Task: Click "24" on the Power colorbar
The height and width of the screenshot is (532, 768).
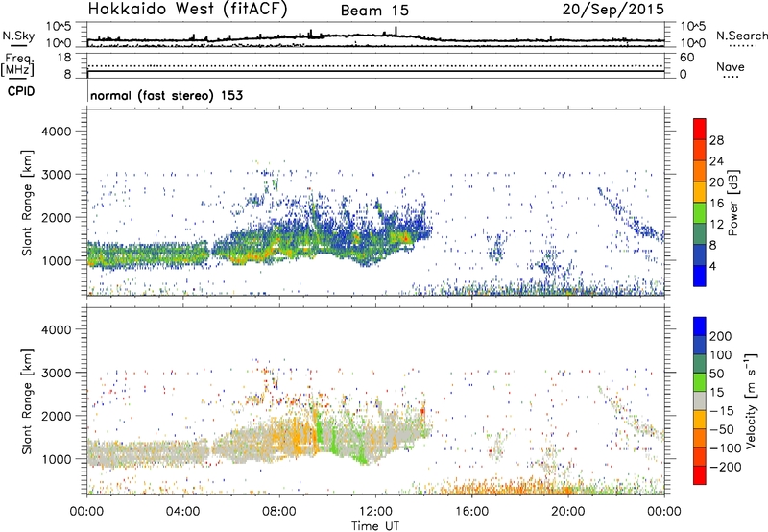Action: 716,161
